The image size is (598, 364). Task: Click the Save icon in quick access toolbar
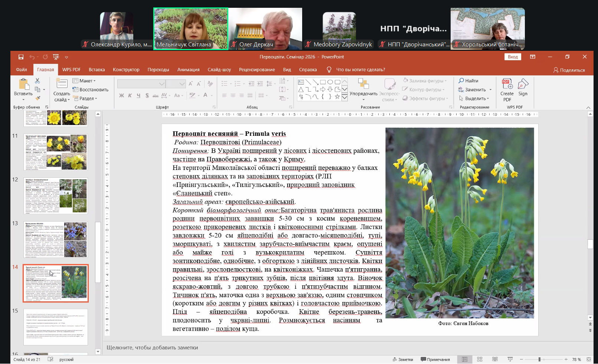[21, 57]
